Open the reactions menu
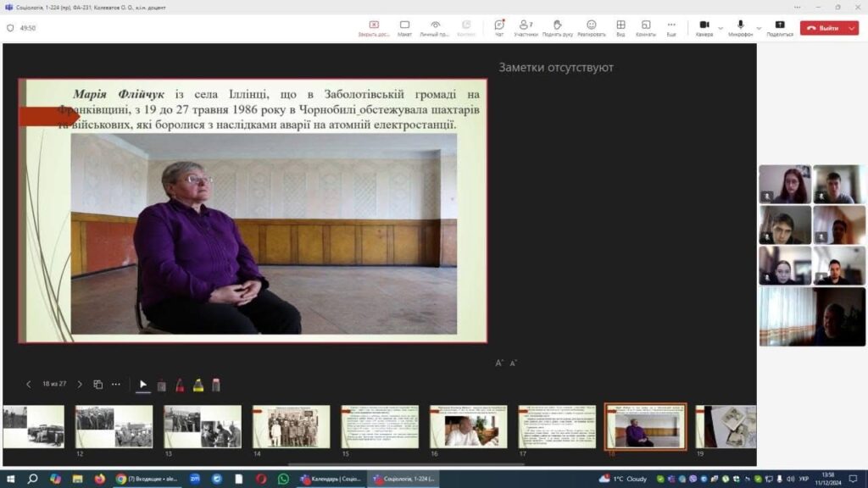868x488 pixels. tap(591, 27)
